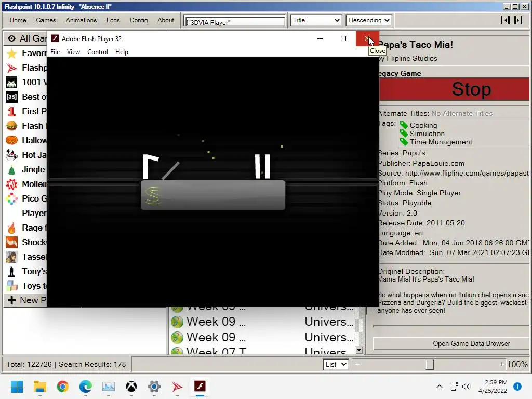Click the plus icon for New Playlist
Image resolution: width=532 pixels, height=399 pixels.
(x=11, y=300)
